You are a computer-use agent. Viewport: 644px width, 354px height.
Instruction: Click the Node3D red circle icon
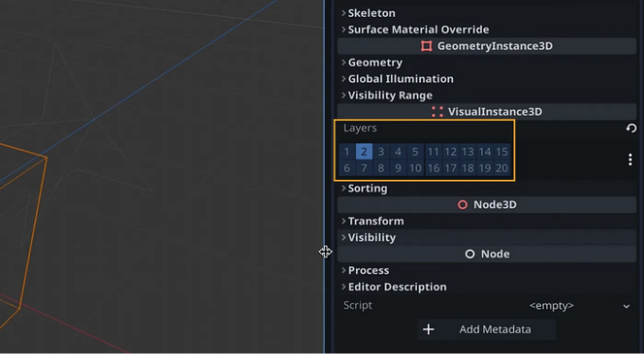click(462, 204)
